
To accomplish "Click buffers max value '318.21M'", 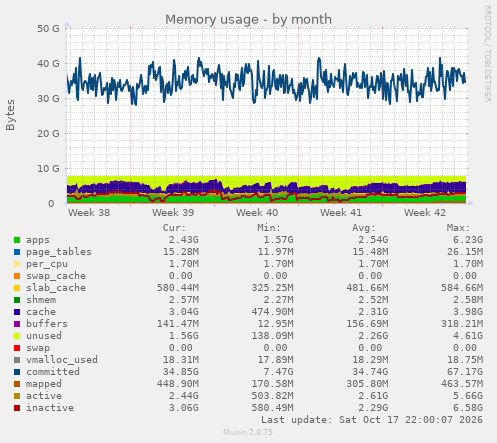I will click(462, 324).
